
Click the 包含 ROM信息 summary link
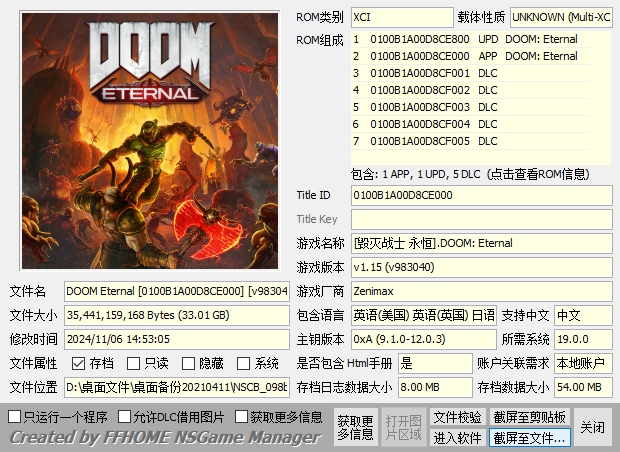(x=470, y=174)
